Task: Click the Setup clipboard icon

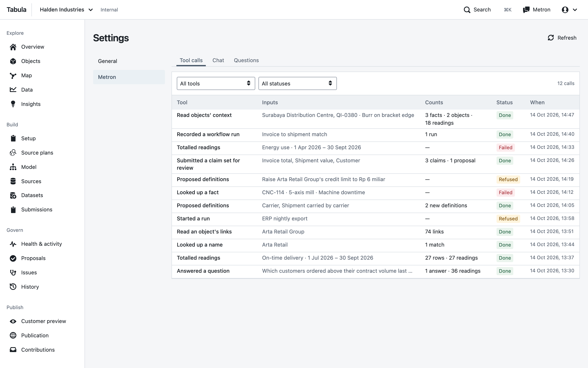Action: [x=13, y=138]
